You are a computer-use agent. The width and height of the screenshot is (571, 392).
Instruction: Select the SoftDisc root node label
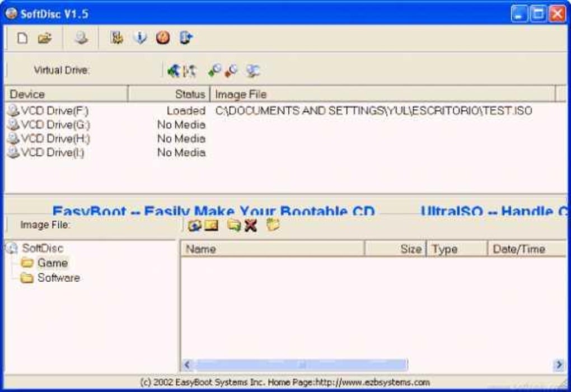click(x=43, y=248)
